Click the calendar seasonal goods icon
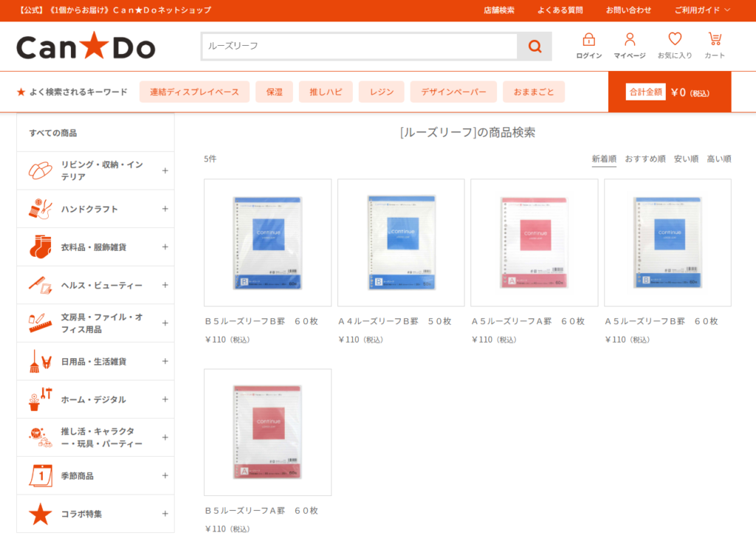This screenshot has width=756, height=547. 41,475
